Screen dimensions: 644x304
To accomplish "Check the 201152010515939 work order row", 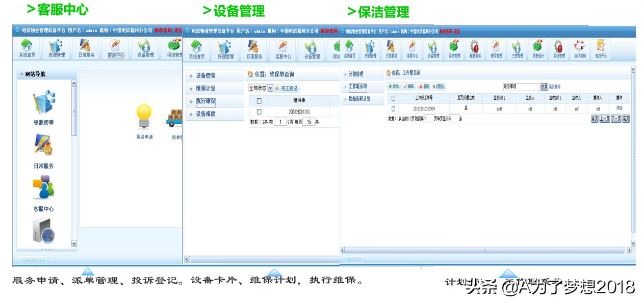I will coord(394,107).
